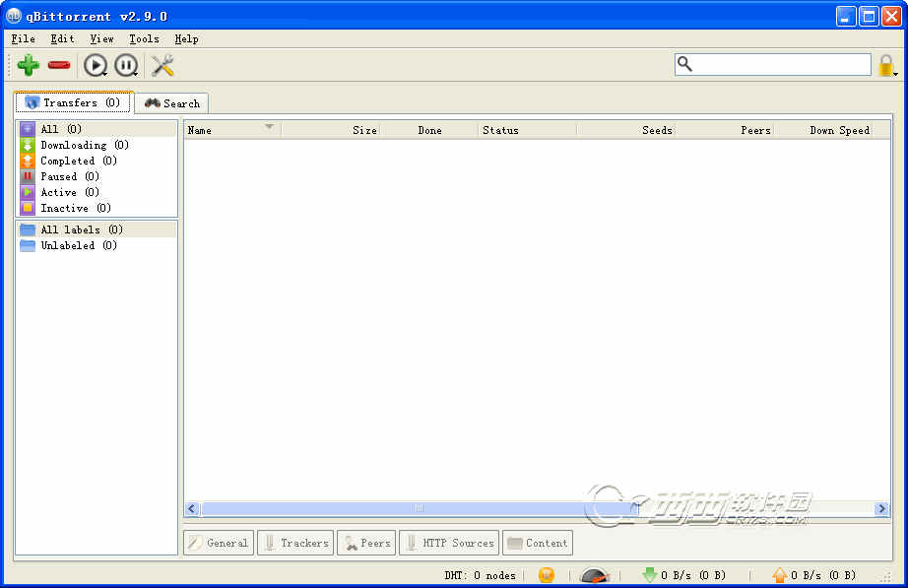Image resolution: width=908 pixels, height=588 pixels.
Task: Click the green download speed arrow icon
Action: [650, 574]
